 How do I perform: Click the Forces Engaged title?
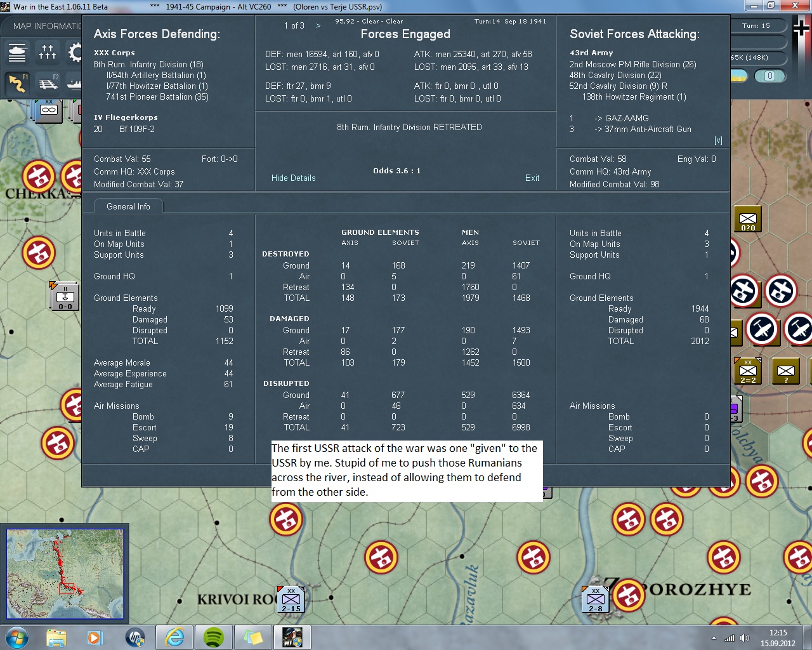click(x=405, y=34)
